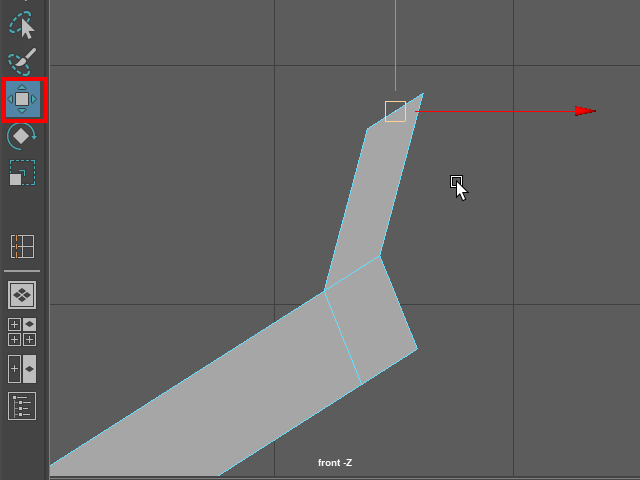Screen dimensions: 640x480
Task: Toggle the Outliner panel button
Action: 21,406
